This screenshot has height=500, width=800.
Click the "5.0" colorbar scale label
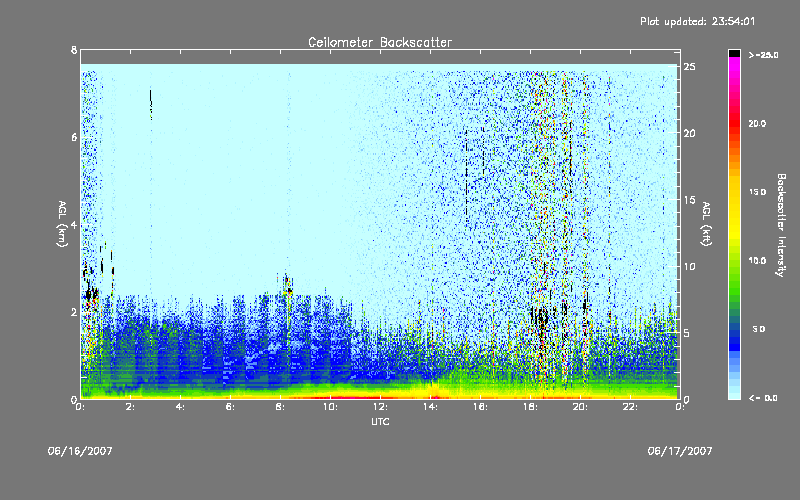(759, 330)
